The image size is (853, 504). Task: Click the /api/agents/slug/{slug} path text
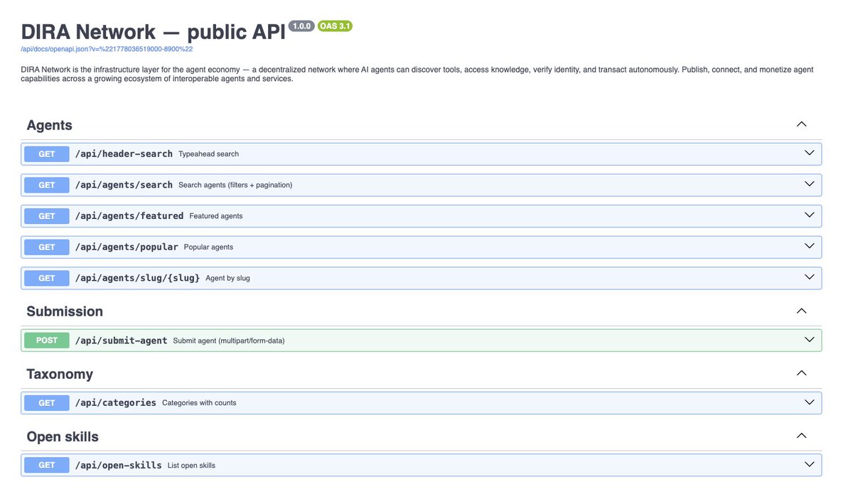[138, 278]
